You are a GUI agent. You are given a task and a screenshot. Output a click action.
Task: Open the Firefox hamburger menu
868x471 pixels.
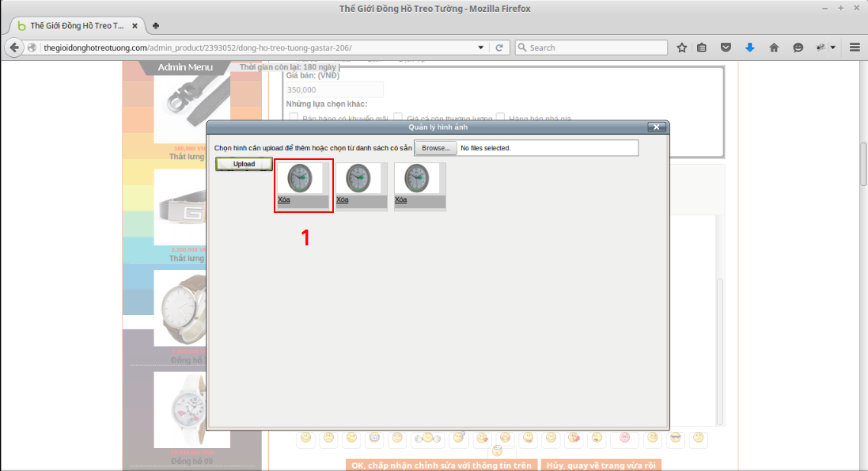855,47
